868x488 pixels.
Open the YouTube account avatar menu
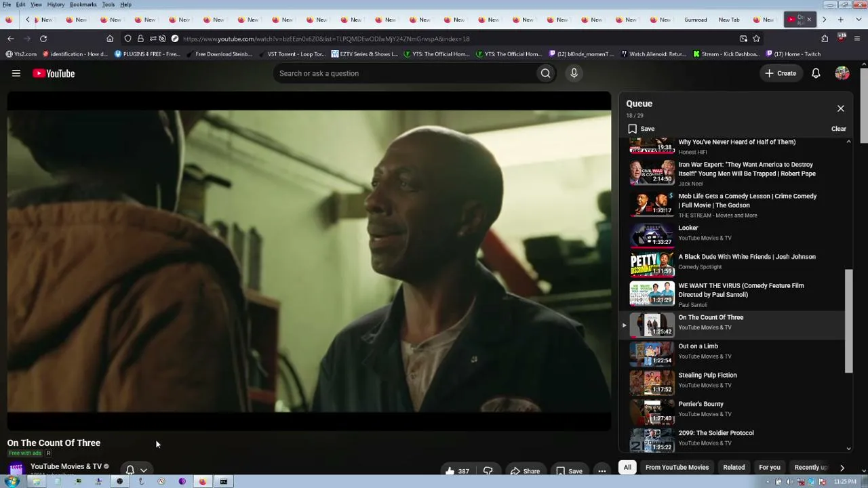tap(842, 73)
